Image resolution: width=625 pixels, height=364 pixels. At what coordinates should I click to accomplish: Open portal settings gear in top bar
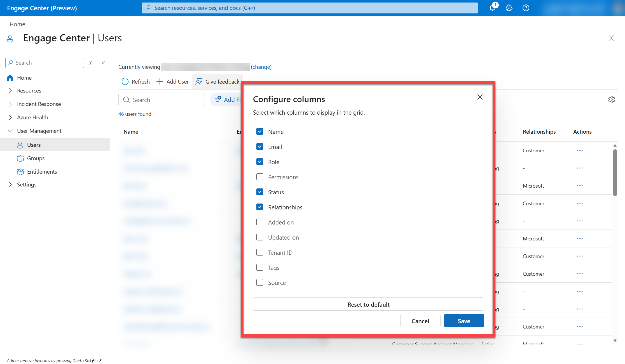[x=509, y=8]
